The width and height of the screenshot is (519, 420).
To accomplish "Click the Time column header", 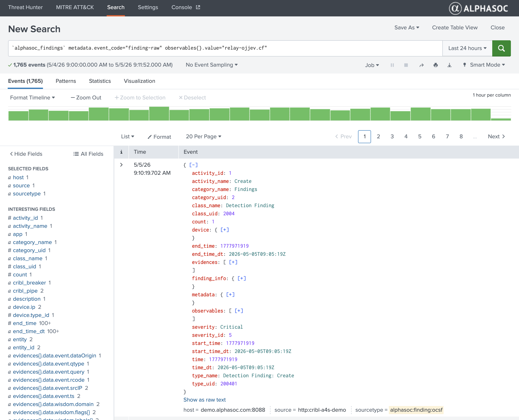I will coord(140,152).
